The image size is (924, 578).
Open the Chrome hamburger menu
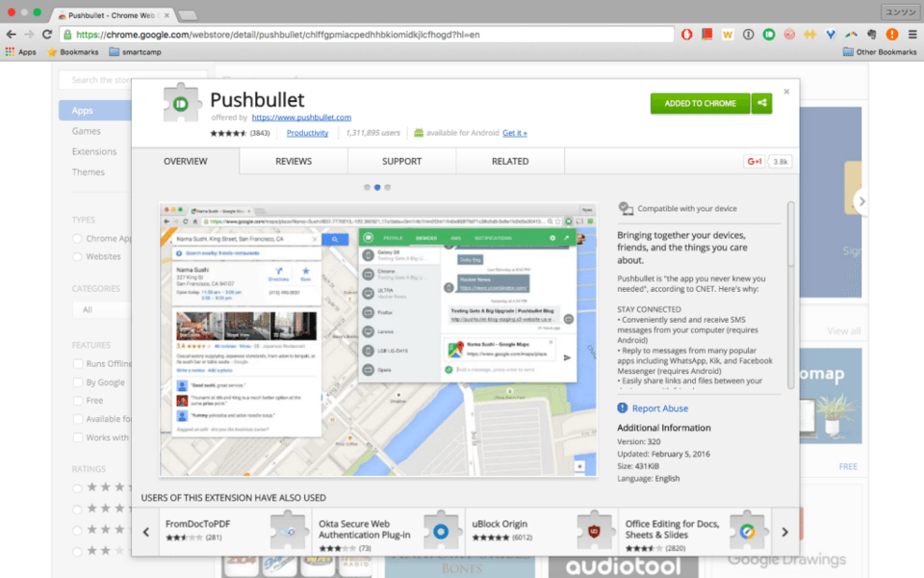[912, 35]
